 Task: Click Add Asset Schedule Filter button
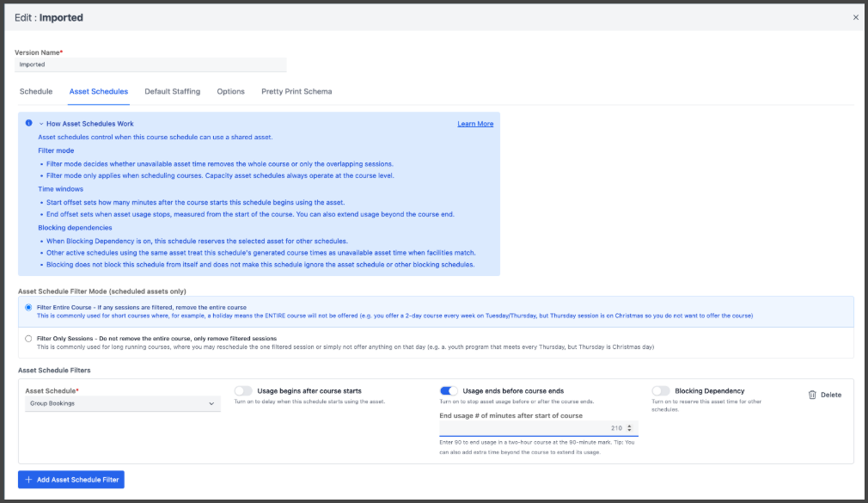[71, 479]
